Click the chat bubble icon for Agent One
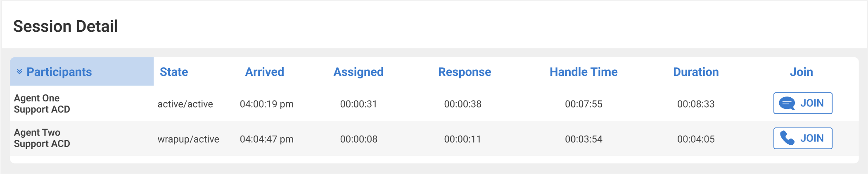 [787, 103]
